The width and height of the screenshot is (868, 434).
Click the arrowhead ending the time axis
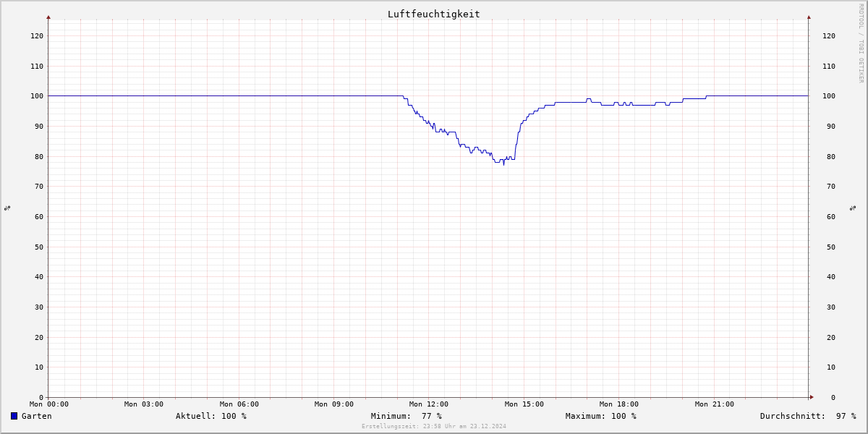click(x=812, y=397)
